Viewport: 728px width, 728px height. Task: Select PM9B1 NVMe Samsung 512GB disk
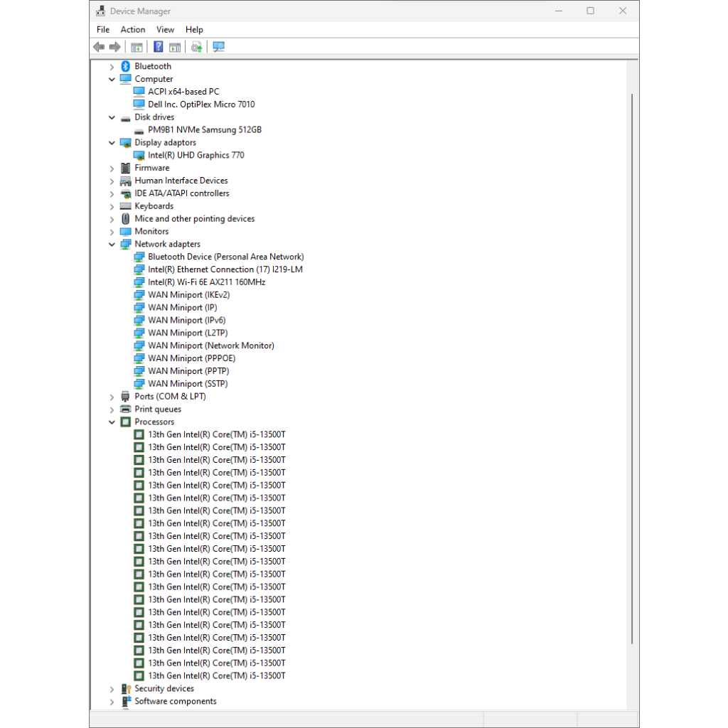point(204,130)
